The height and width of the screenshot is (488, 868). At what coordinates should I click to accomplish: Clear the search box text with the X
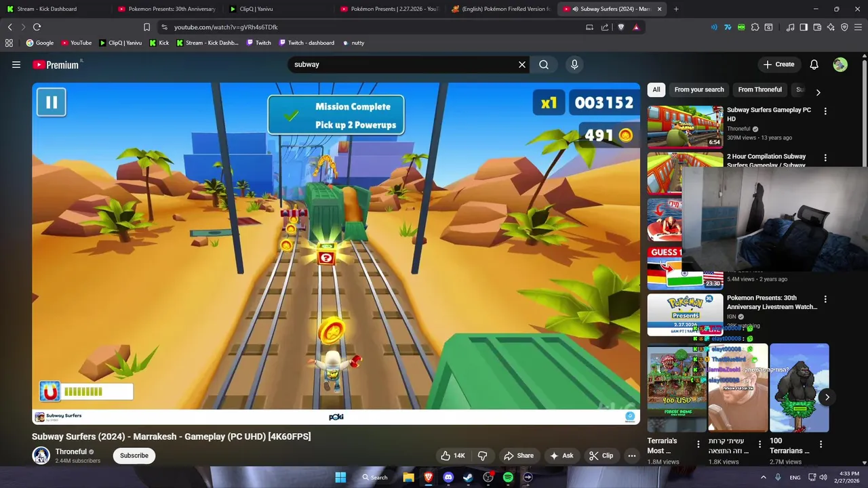pos(522,64)
